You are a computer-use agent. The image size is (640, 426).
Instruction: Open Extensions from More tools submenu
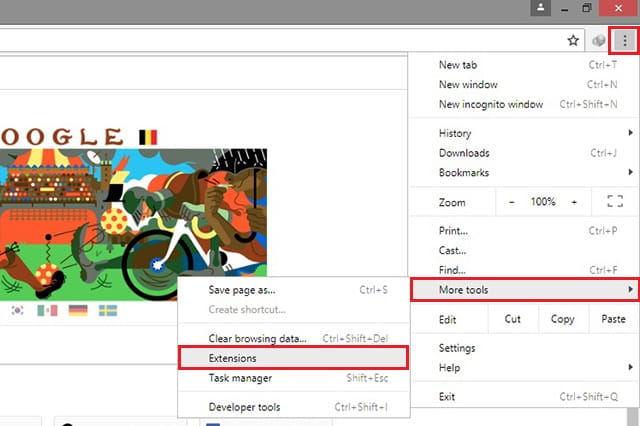(x=293, y=358)
